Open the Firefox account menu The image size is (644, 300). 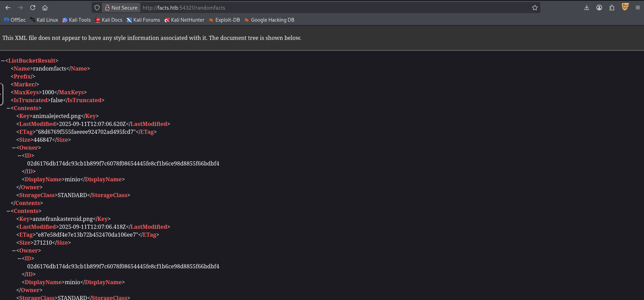[599, 8]
